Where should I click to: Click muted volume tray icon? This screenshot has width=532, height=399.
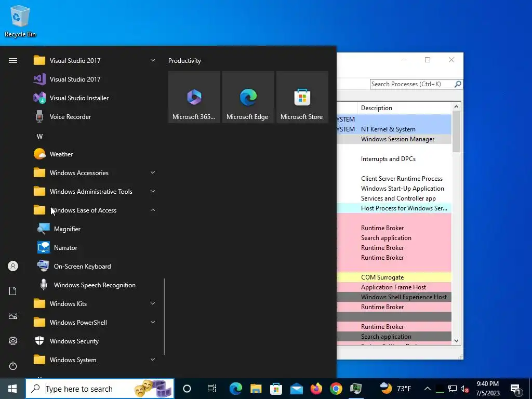pos(465,389)
